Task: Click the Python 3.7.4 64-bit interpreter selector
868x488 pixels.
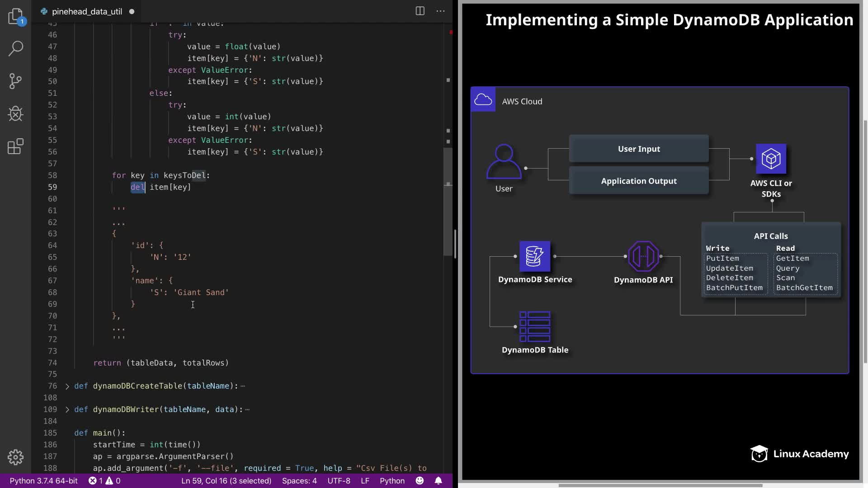Action: [43, 481]
